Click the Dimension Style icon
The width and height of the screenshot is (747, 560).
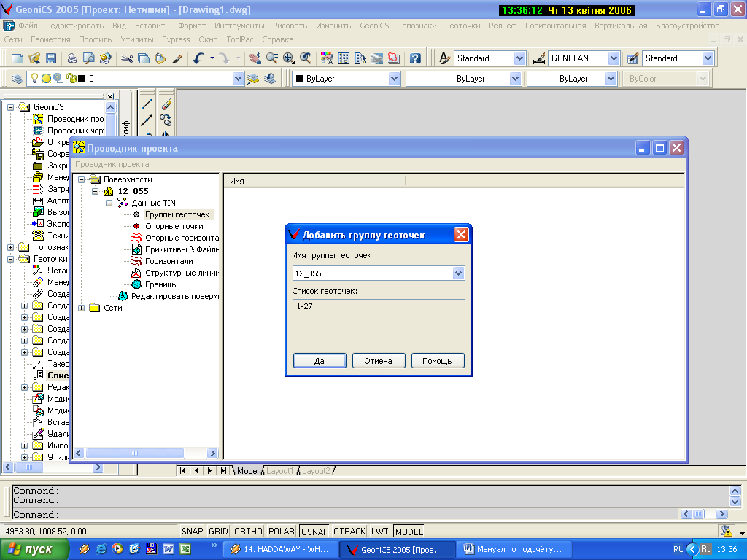(x=539, y=58)
